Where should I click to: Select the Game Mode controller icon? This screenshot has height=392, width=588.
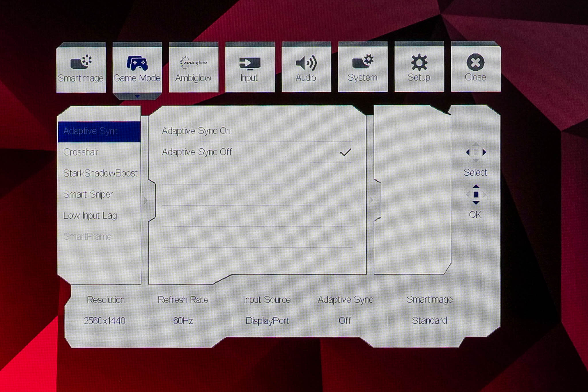137,63
